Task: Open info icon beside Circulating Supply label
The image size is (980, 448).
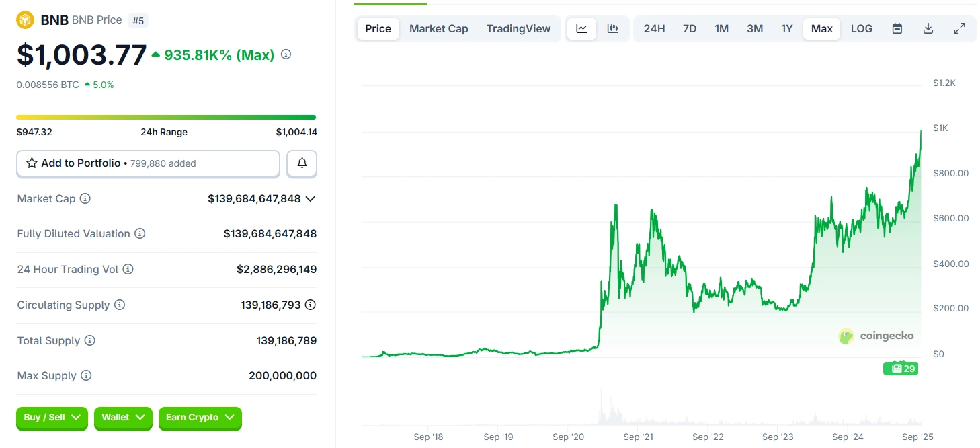Action: [x=120, y=305]
